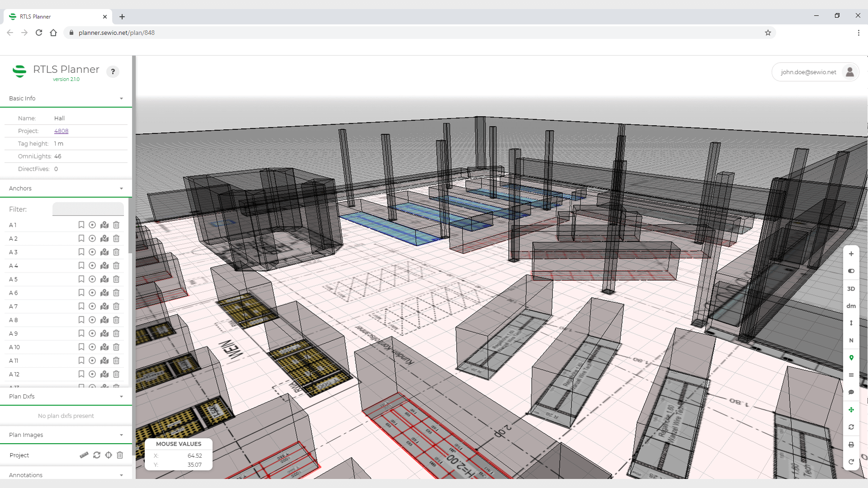This screenshot has height=488, width=868.
Task: Click the help question mark button
Action: [113, 71]
